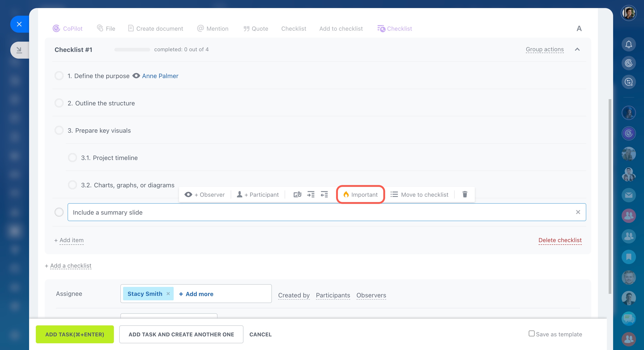Image resolution: width=644 pixels, height=350 pixels.
Task: Click the green Add Task button
Action: pos(75,334)
